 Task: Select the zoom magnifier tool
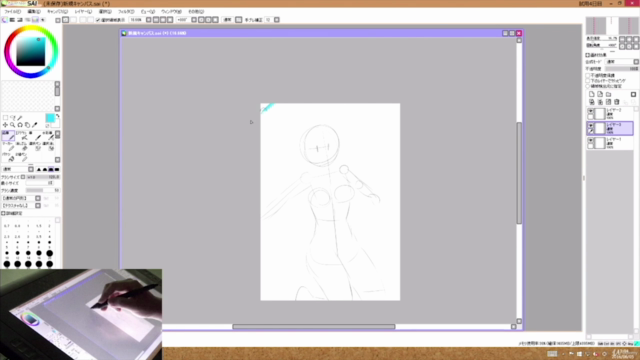point(12,125)
